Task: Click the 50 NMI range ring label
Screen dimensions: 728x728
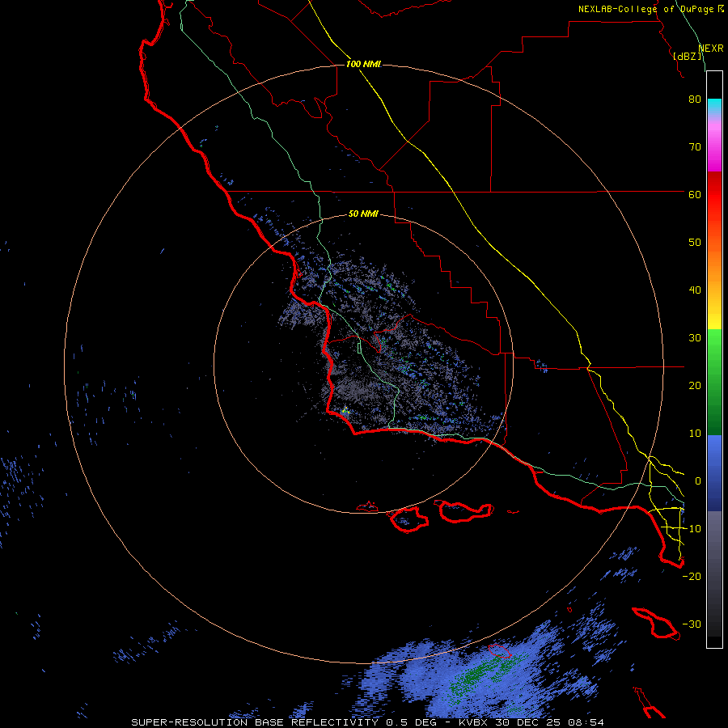Action: point(363,214)
